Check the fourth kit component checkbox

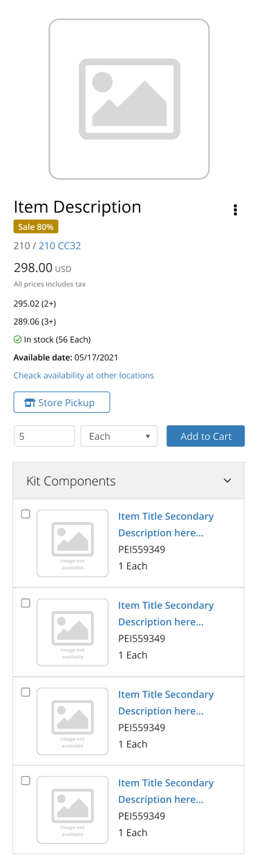coord(26,780)
